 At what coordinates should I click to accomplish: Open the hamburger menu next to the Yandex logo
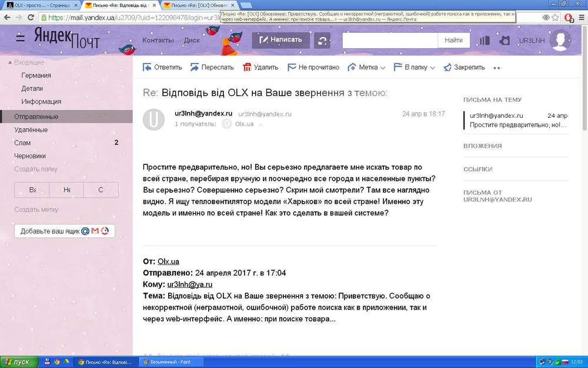tap(20, 38)
